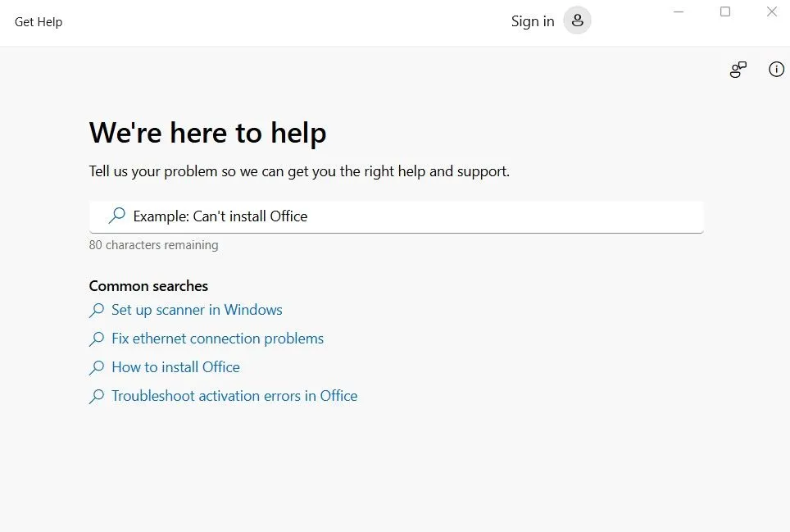Minimize the Get Help window
The image size is (790, 532).
pos(679,11)
